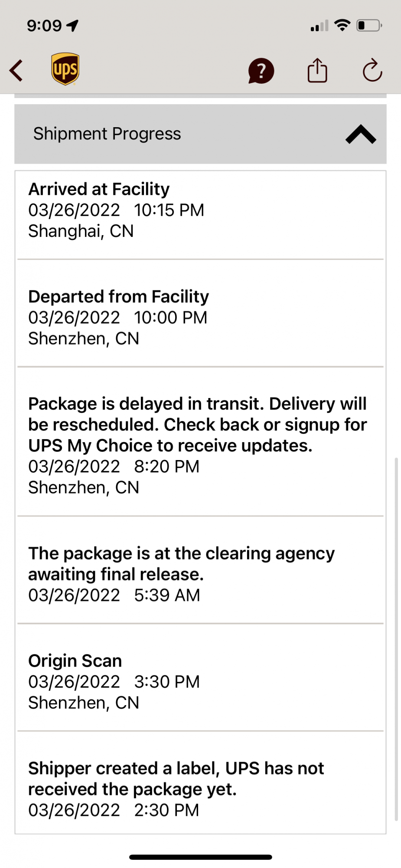Screen dimensions: 401x868
Task: Refresh the tracking page
Action: tap(372, 70)
